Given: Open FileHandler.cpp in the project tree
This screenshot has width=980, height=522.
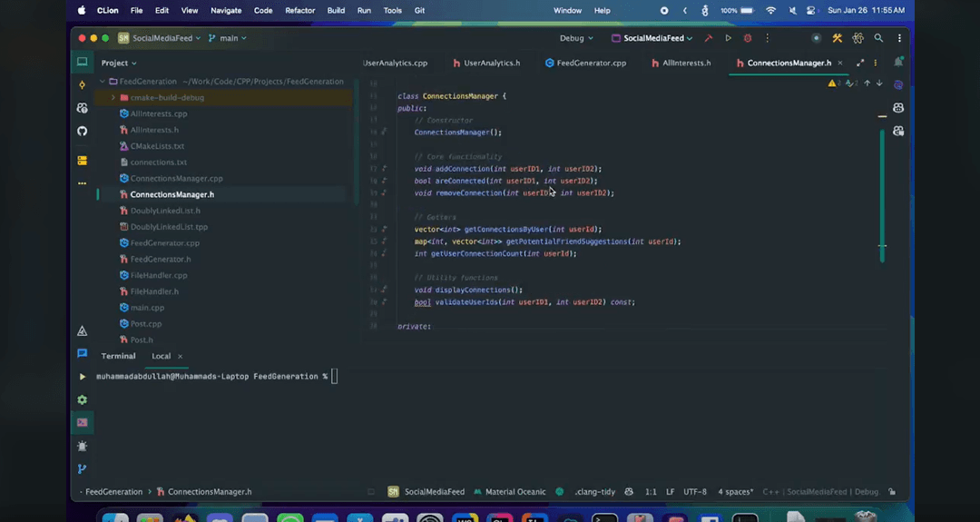Looking at the screenshot, I should click(x=159, y=275).
